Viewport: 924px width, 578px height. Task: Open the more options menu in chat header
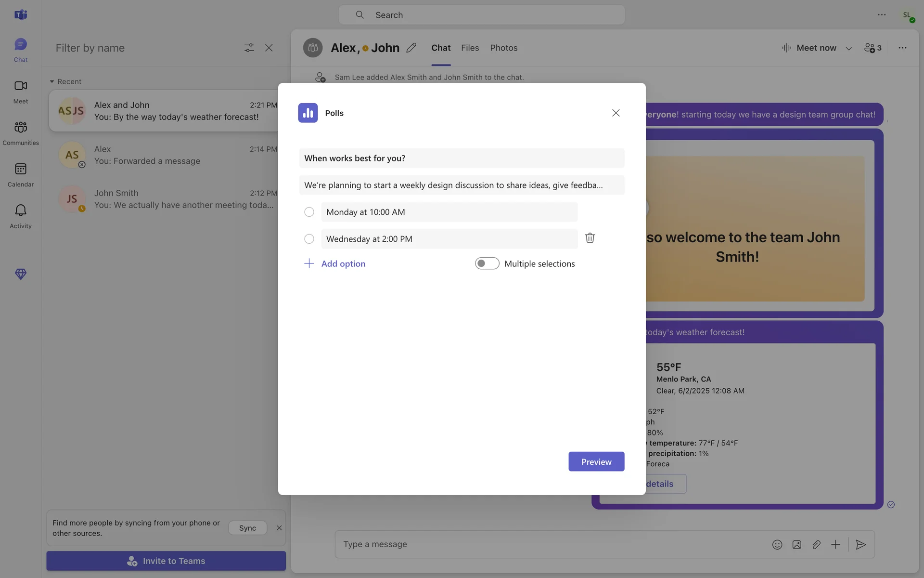click(902, 48)
